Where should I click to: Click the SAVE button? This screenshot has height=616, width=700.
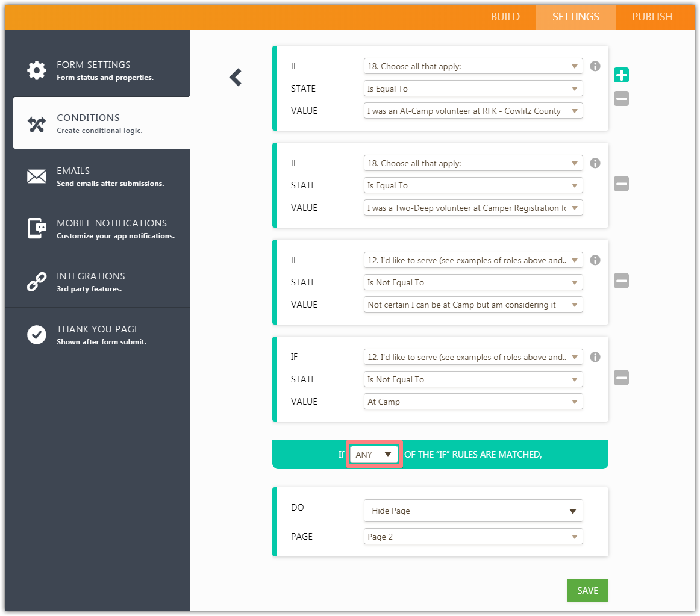587,590
